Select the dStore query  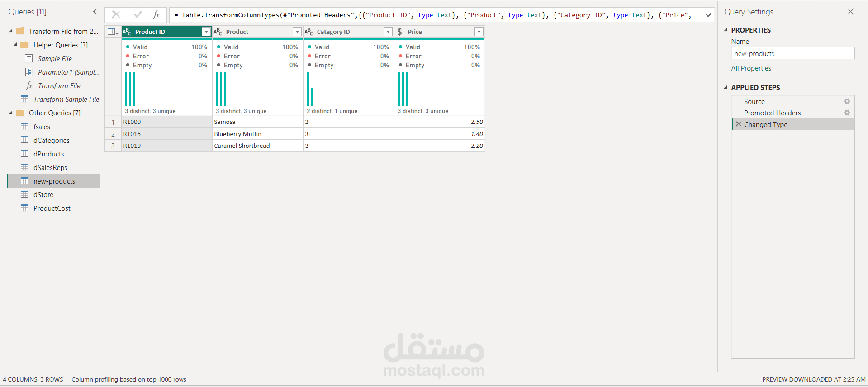pos(53,194)
